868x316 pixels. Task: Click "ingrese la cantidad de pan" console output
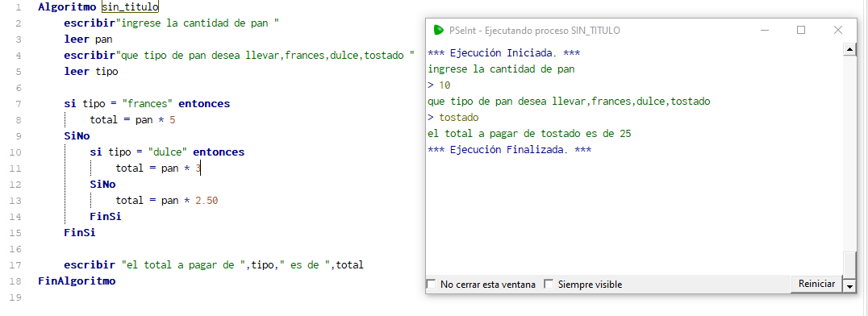tap(501, 69)
